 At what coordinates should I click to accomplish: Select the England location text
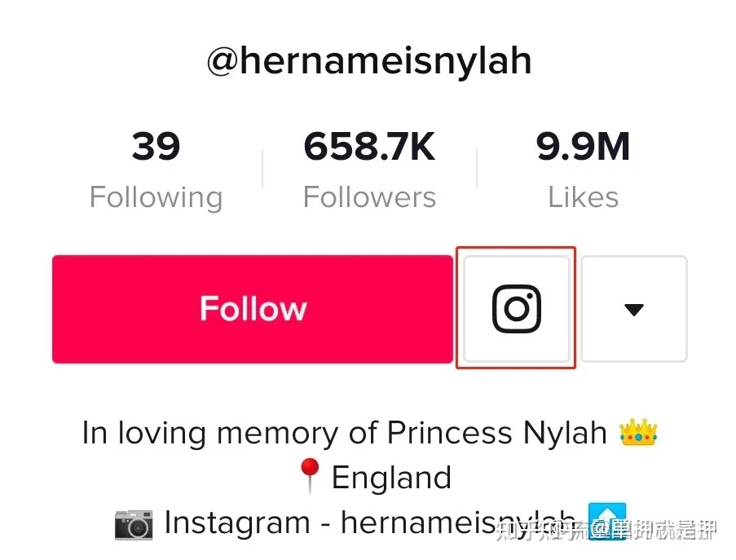point(391,478)
